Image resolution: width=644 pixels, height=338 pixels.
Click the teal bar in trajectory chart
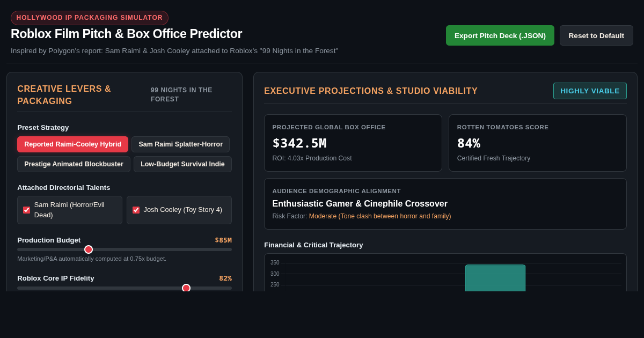click(x=495, y=278)
